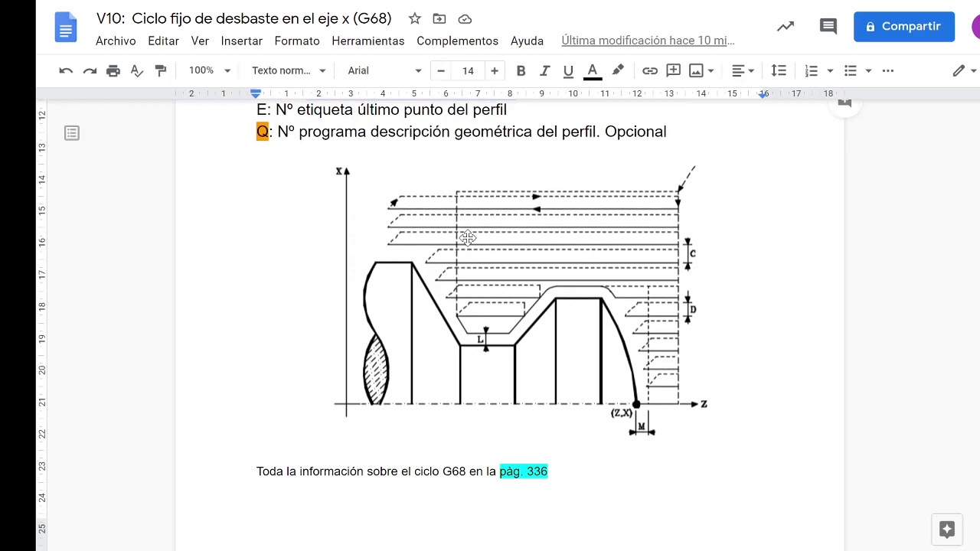Open Última modificación version history link
The height and width of the screenshot is (551, 980).
click(x=648, y=41)
